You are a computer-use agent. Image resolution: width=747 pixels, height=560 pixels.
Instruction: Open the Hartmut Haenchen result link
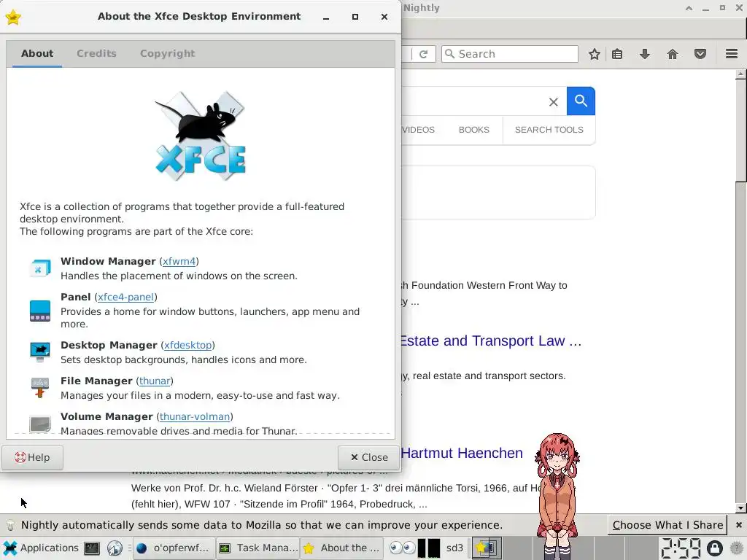pos(462,453)
